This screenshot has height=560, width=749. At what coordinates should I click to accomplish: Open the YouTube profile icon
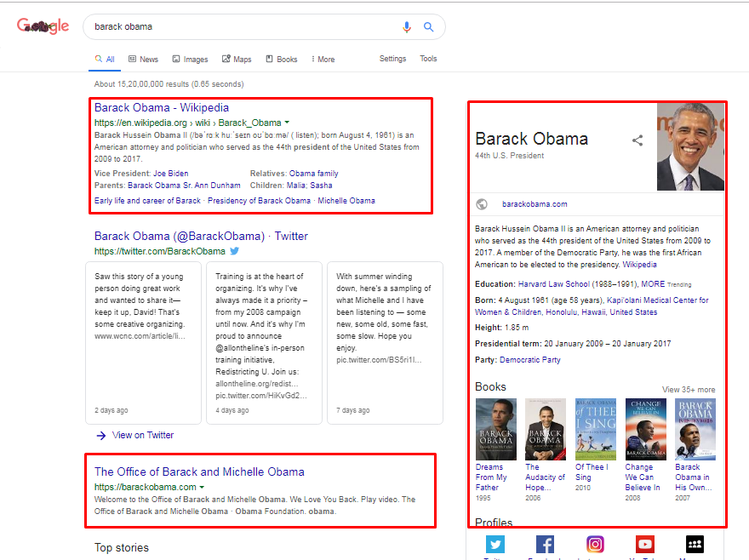coord(645,544)
